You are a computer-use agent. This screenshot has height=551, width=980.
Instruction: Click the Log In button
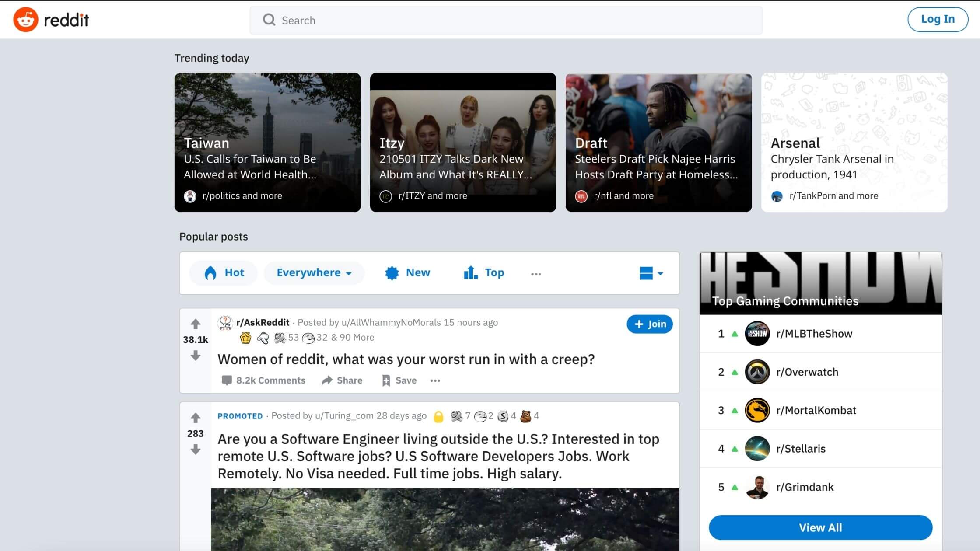(x=938, y=19)
